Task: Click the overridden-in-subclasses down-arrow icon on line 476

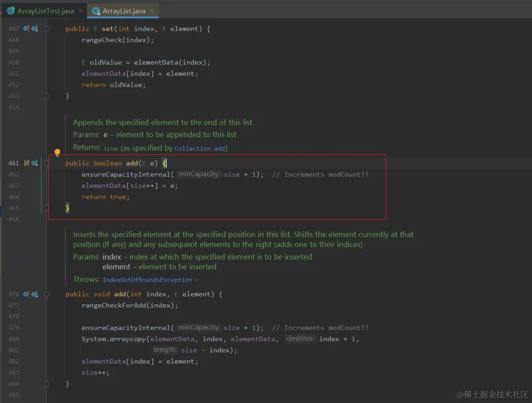Action: (35, 294)
